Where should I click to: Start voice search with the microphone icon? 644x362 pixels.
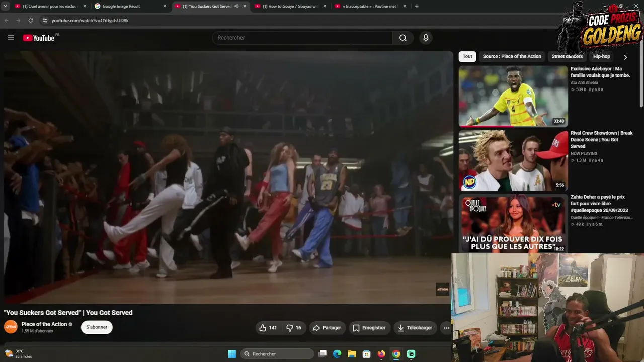[426, 38]
